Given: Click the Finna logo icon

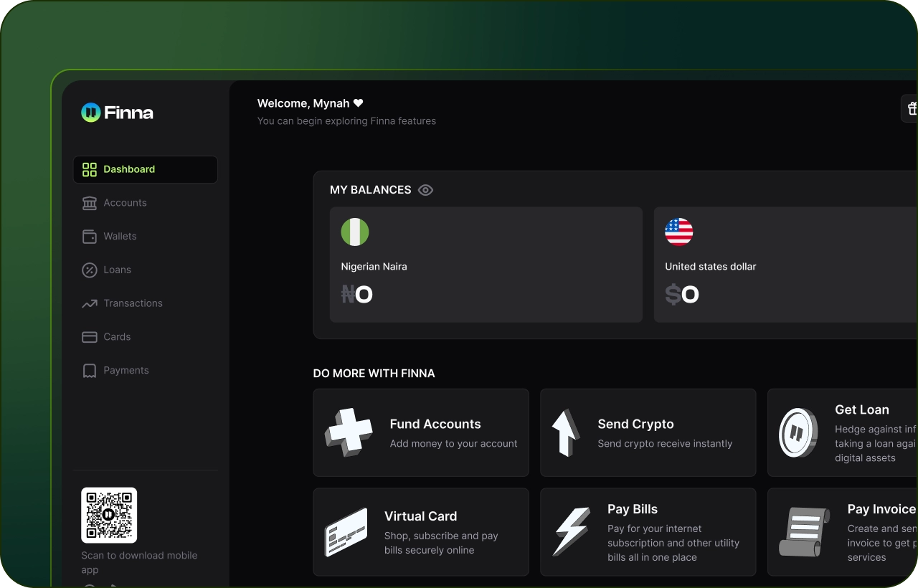Looking at the screenshot, I should click(x=90, y=113).
